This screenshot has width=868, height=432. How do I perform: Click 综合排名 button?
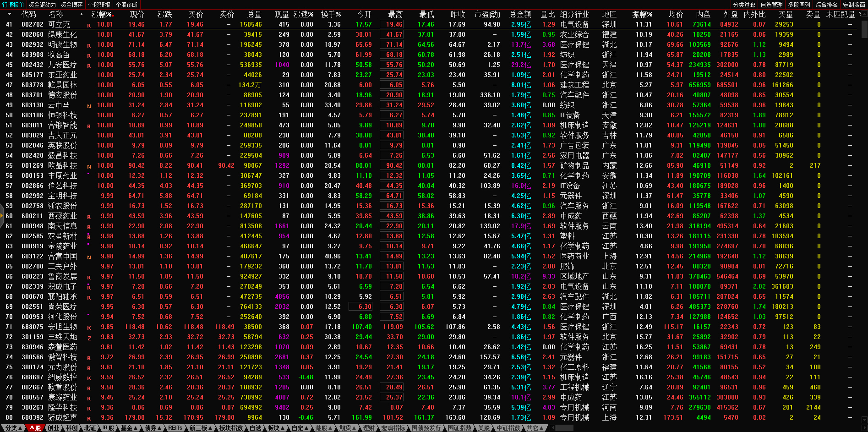click(826, 5)
